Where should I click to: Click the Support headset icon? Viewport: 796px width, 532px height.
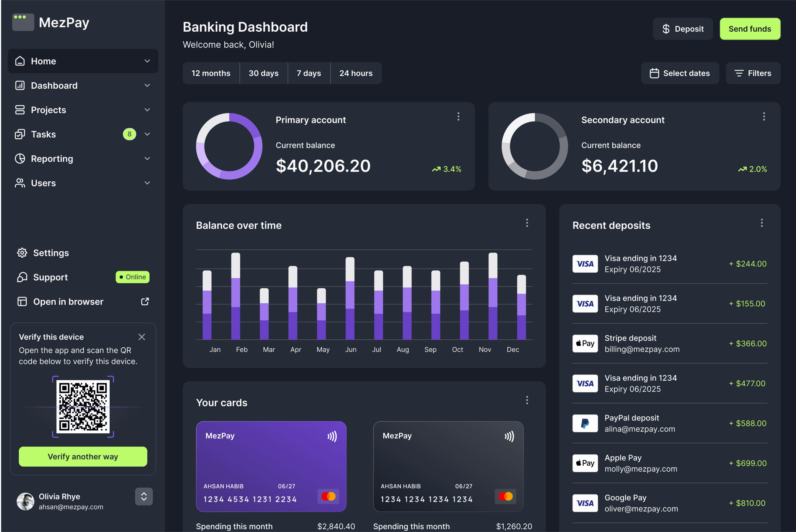[22, 277]
